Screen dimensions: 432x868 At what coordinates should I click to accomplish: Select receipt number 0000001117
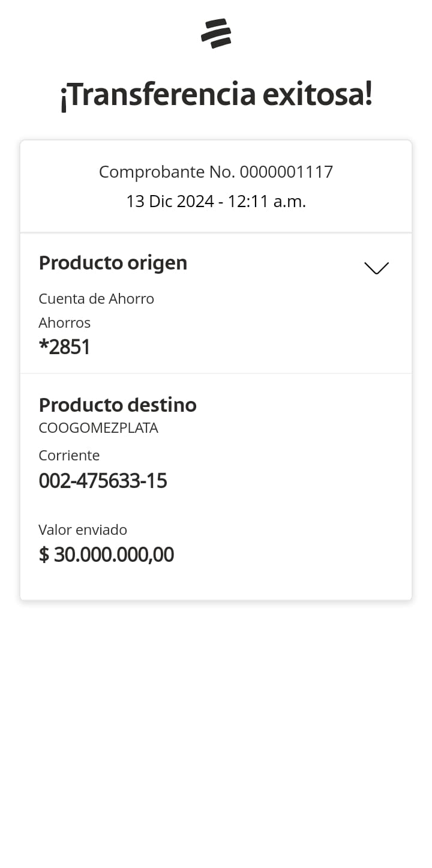coord(286,172)
